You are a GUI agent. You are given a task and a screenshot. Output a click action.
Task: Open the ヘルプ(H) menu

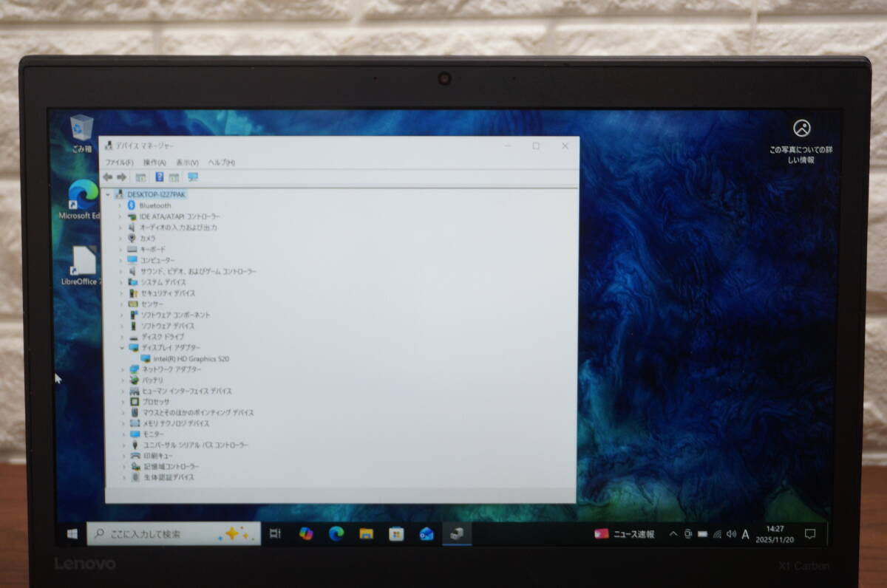click(221, 162)
